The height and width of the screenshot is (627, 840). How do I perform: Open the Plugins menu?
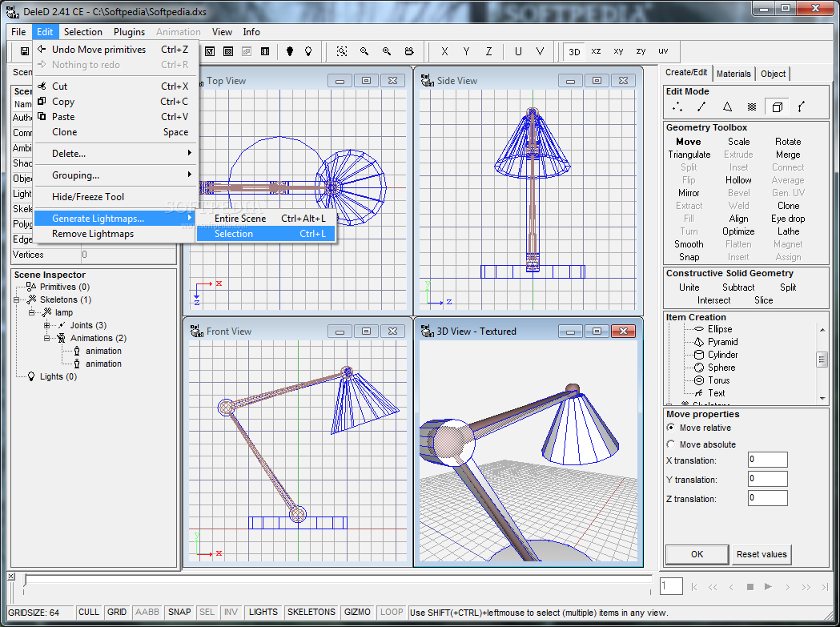(x=129, y=32)
